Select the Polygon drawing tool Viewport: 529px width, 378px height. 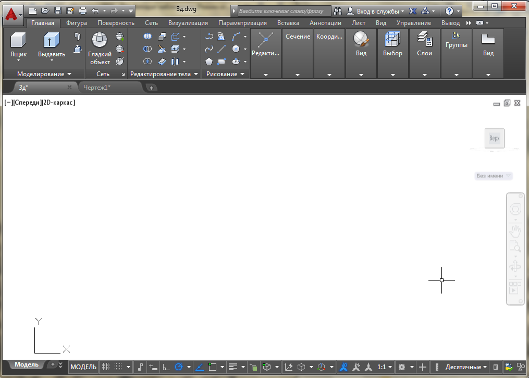209,61
